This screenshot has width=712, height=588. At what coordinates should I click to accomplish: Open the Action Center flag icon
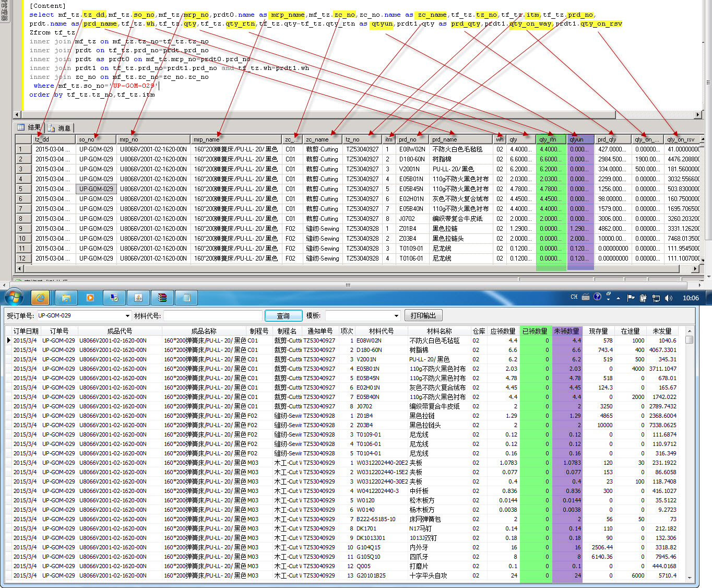coord(631,298)
